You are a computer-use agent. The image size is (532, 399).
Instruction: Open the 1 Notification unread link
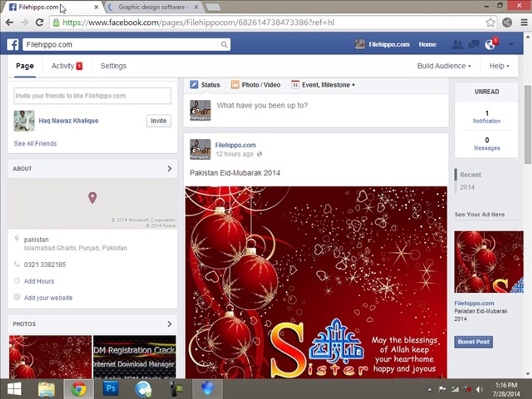(x=487, y=117)
